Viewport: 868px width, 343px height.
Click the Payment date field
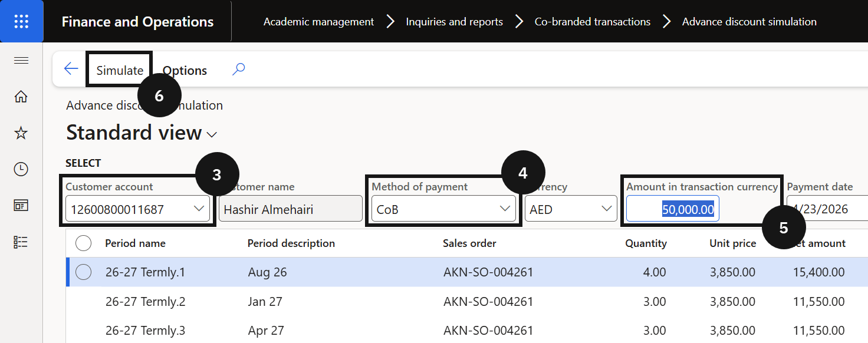[827, 209]
